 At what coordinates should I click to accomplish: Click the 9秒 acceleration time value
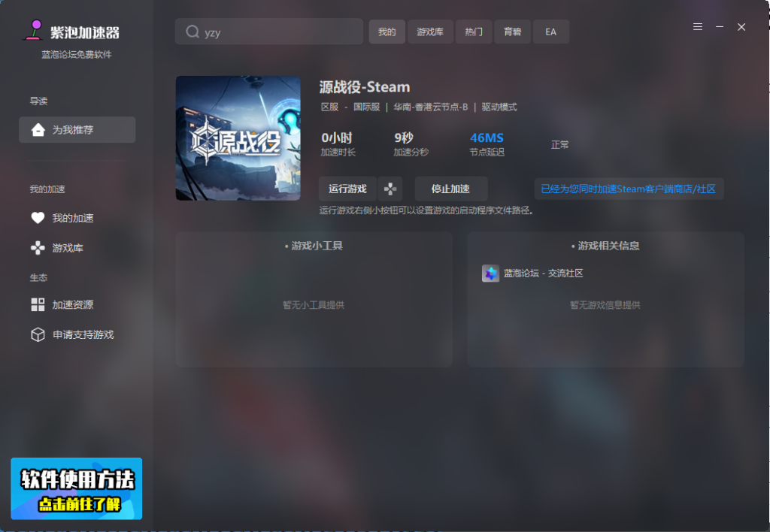[404, 138]
